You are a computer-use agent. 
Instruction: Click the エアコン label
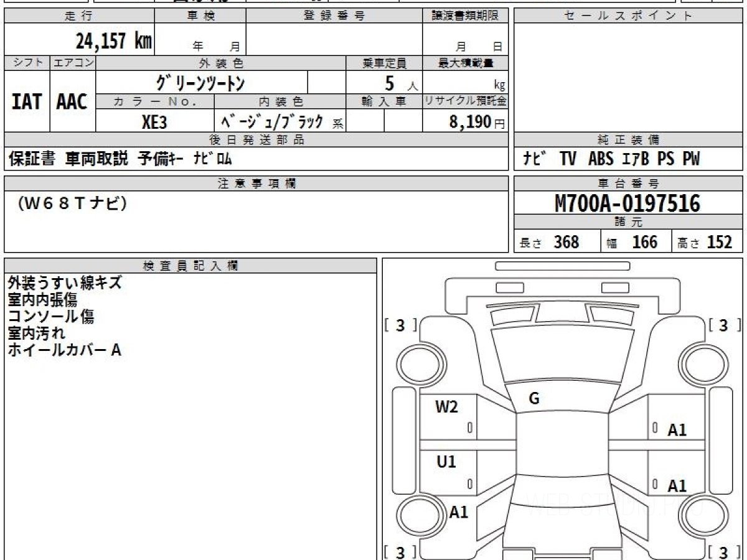point(73,63)
